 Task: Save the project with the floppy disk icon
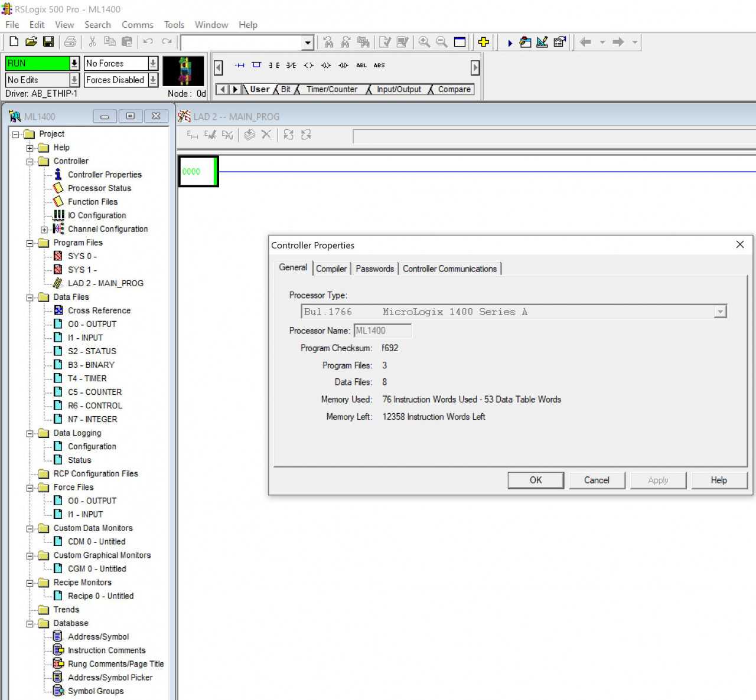(x=48, y=42)
